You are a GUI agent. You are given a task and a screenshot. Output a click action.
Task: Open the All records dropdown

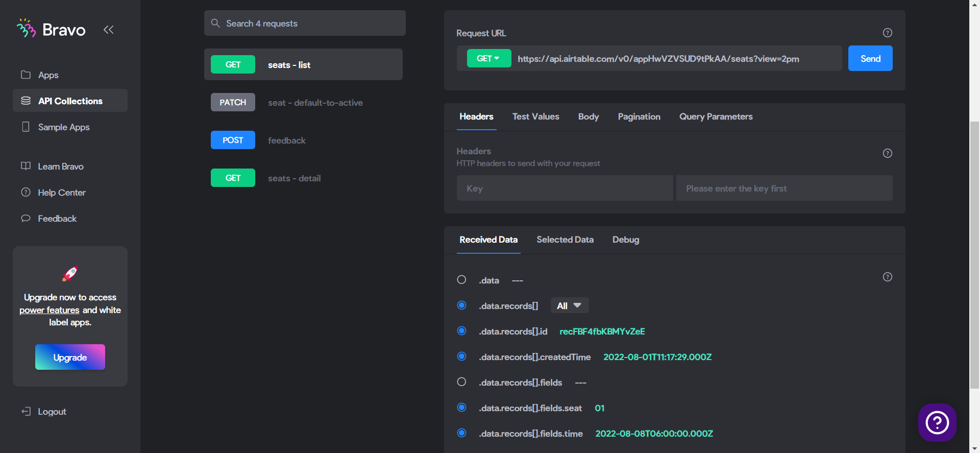(x=569, y=305)
